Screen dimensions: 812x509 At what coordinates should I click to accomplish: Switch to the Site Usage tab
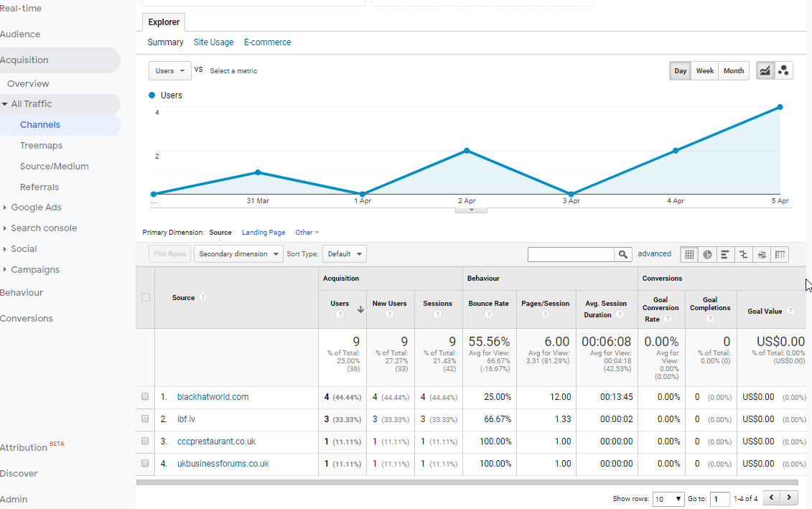[x=213, y=42]
